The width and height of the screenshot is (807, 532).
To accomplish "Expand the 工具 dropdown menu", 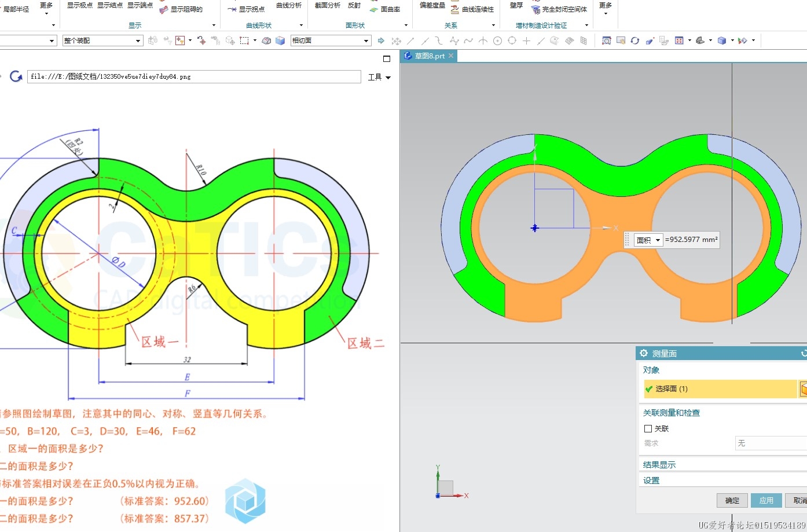I will [x=379, y=77].
